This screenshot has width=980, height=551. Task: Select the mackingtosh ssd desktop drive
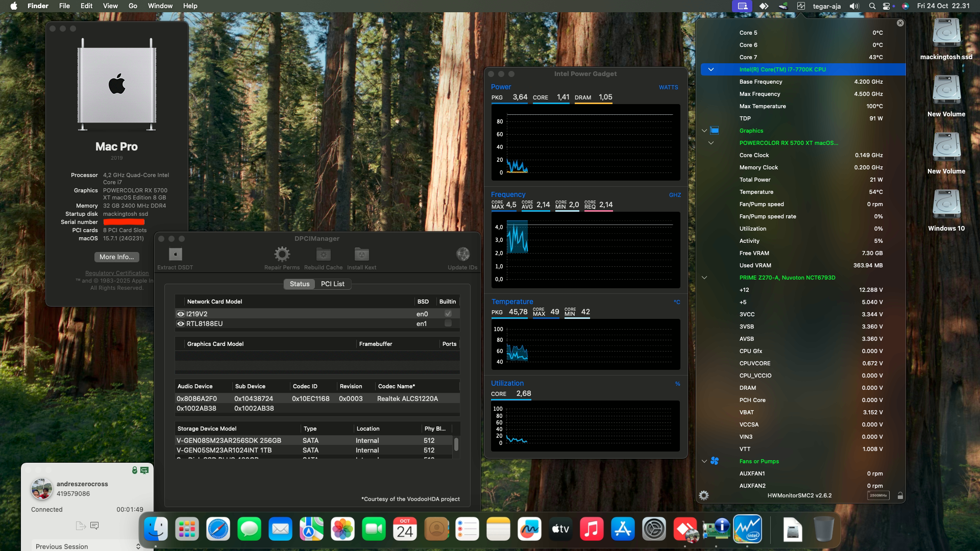tap(946, 40)
